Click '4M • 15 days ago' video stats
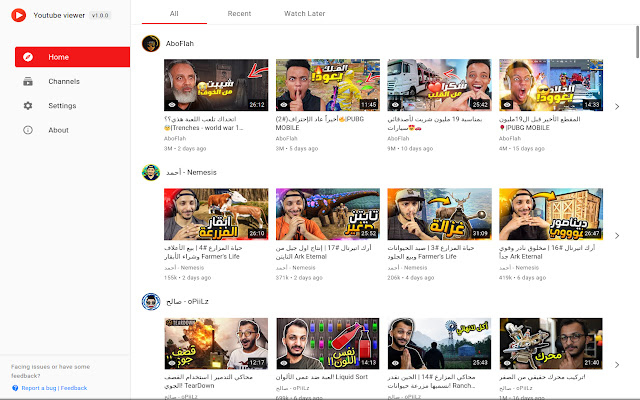Viewport: 640px width, 400px height. click(522, 149)
